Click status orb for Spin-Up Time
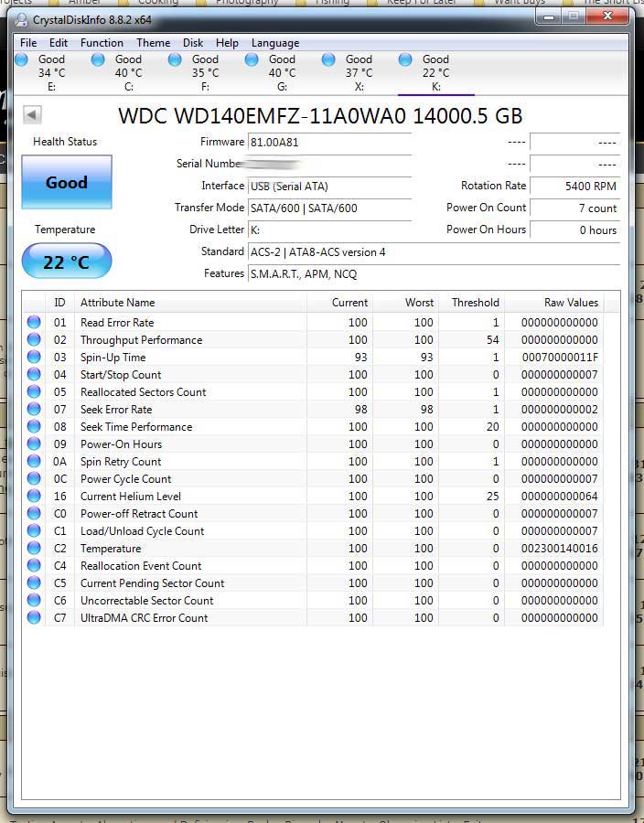 point(34,357)
